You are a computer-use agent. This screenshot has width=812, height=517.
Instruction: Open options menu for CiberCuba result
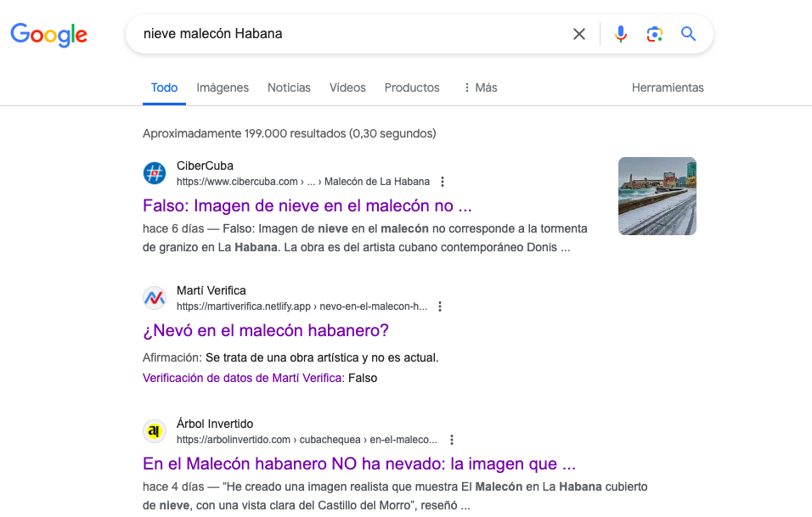443,182
